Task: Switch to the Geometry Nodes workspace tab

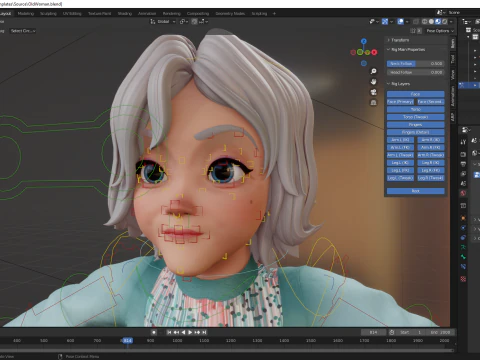Action: click(x=230, y=14)
